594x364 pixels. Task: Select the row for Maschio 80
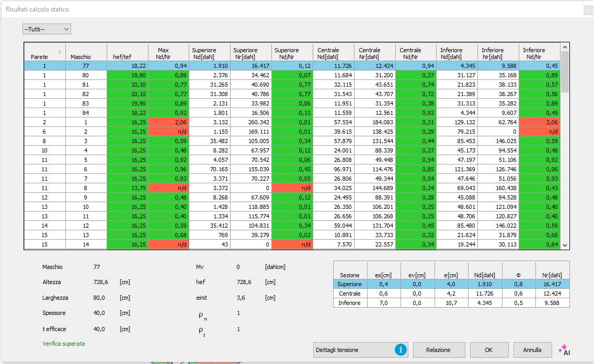coord(86,75)
